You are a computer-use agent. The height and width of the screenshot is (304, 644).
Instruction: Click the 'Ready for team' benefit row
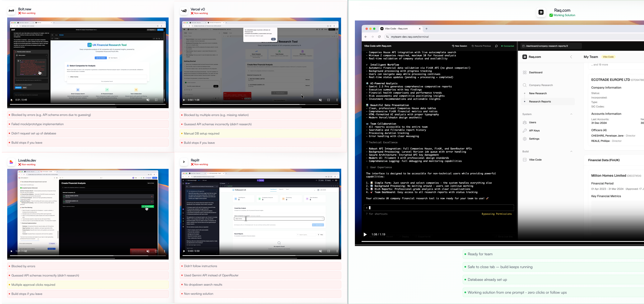pyautogui.click(x=553, y=254)
